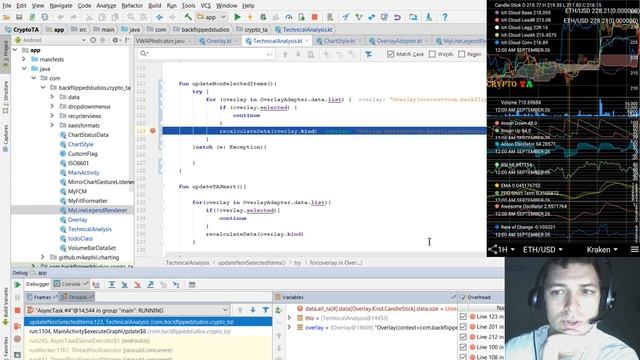Uncheck the Line 212 breakpoint checkbox
Image resolution: width=640 pixels, height=360 pixels.
463,337
